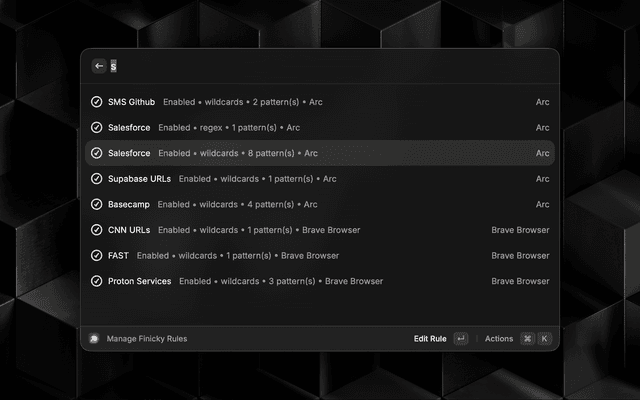Screen dimensions: 640x400
Task: Select the CNN URLs rule name
Action: tap(129, 230)
